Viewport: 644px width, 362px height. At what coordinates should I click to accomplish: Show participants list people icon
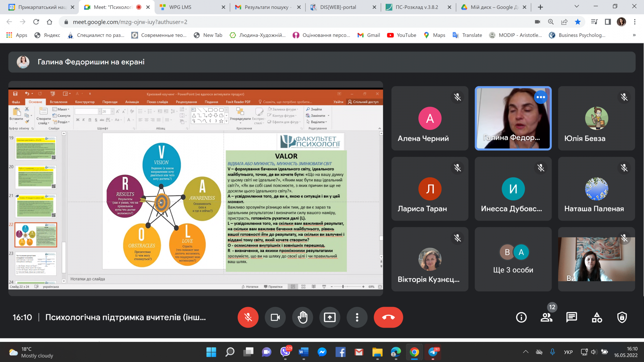click(x=547, y=317)
